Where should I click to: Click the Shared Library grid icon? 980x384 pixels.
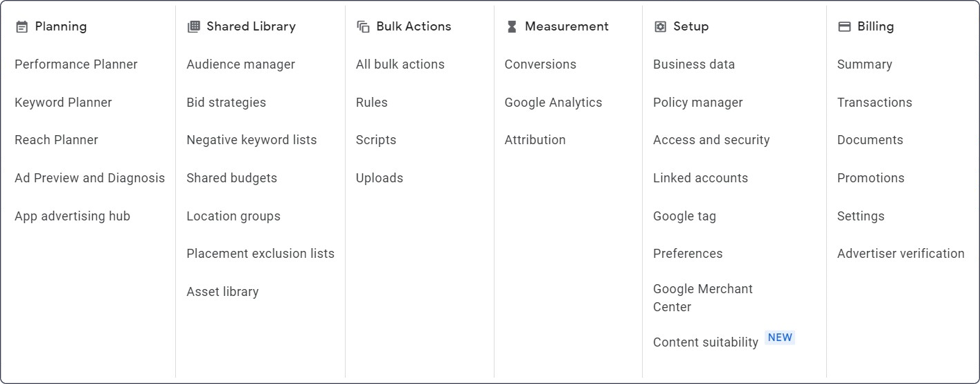click(x=194, y=27)
